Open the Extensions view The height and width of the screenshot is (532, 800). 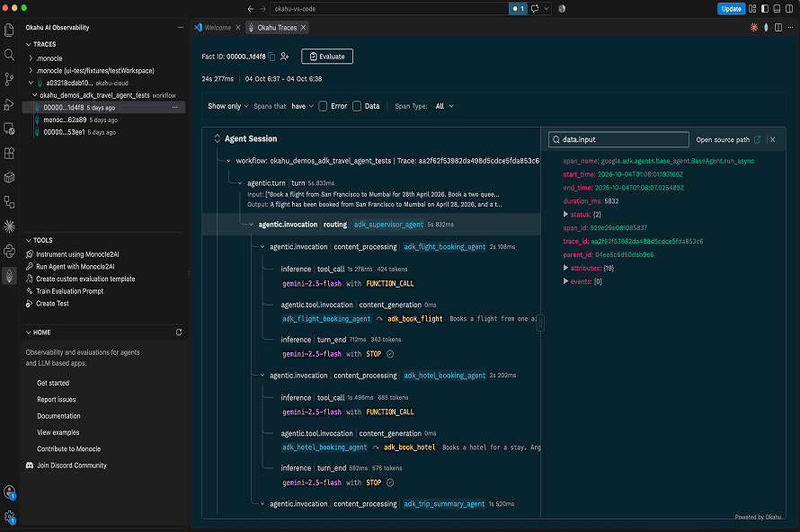(x=9, y=153)
